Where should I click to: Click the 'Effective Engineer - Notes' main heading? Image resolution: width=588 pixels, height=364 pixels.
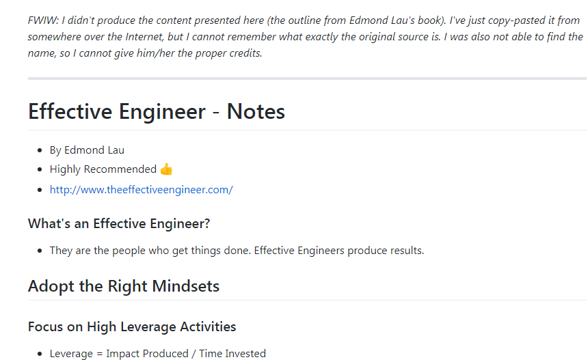click(157, 111)
